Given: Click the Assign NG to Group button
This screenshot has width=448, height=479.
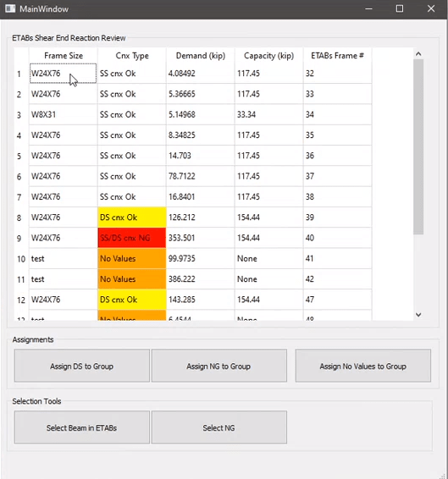Looking at the screenshot, I should pos(219,366).
